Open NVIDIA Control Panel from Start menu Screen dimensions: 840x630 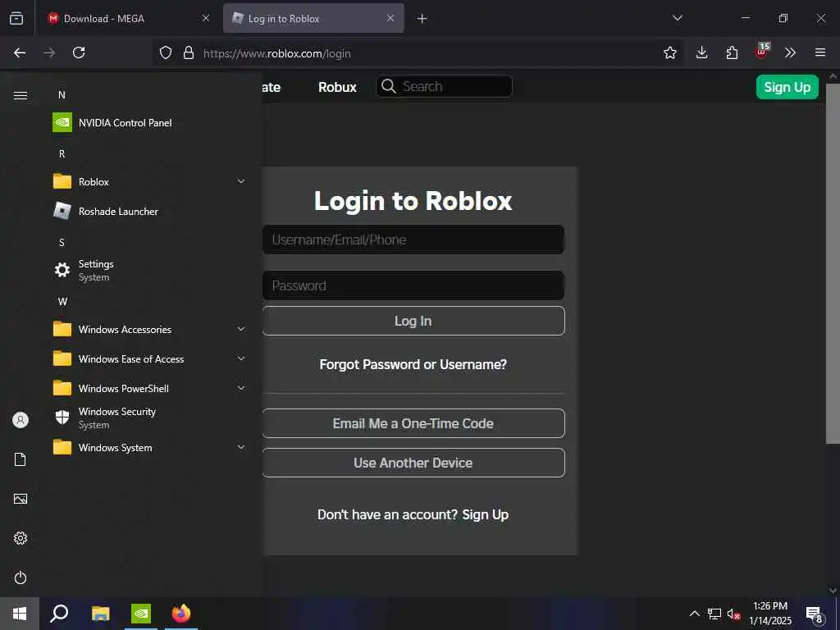[x=150, y=123]
